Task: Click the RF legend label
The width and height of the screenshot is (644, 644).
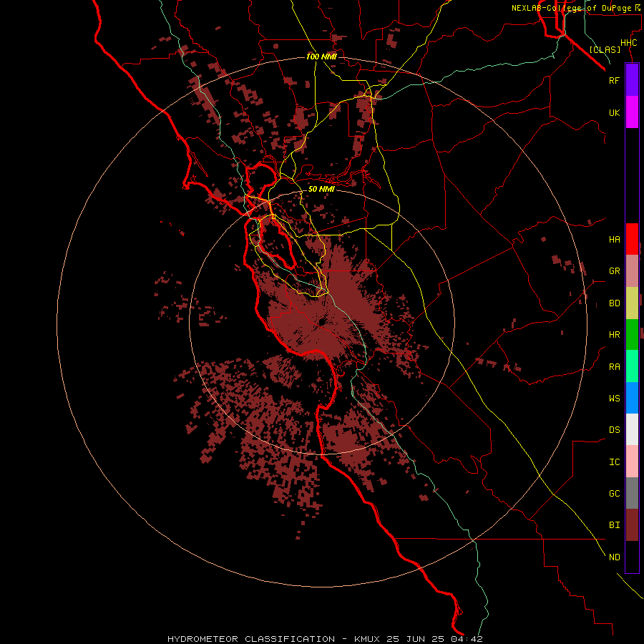Action: [x=614, y=80]
